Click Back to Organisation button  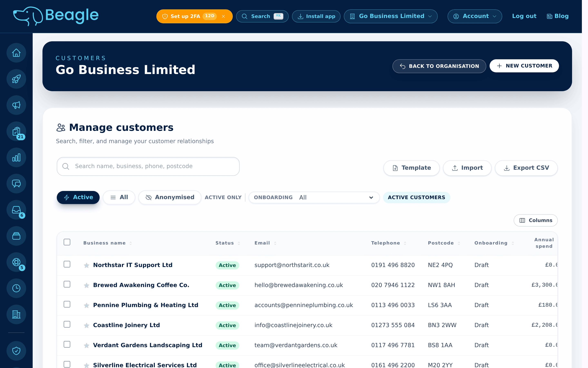click(439, 66)
